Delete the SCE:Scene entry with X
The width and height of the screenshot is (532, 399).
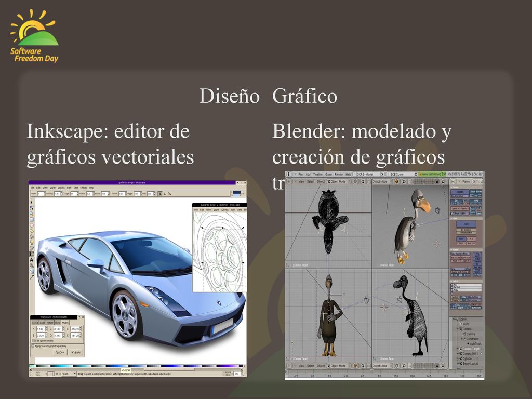[416, 174]
